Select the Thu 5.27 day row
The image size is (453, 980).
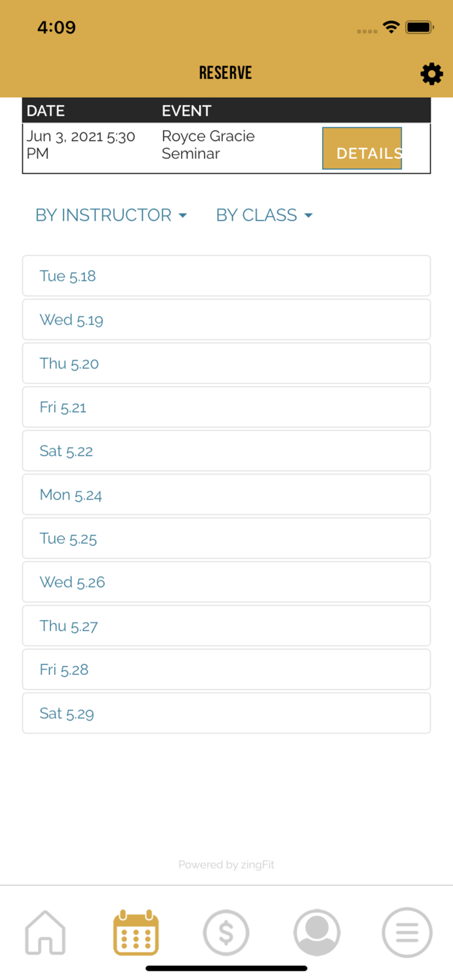tap(226, 626)
